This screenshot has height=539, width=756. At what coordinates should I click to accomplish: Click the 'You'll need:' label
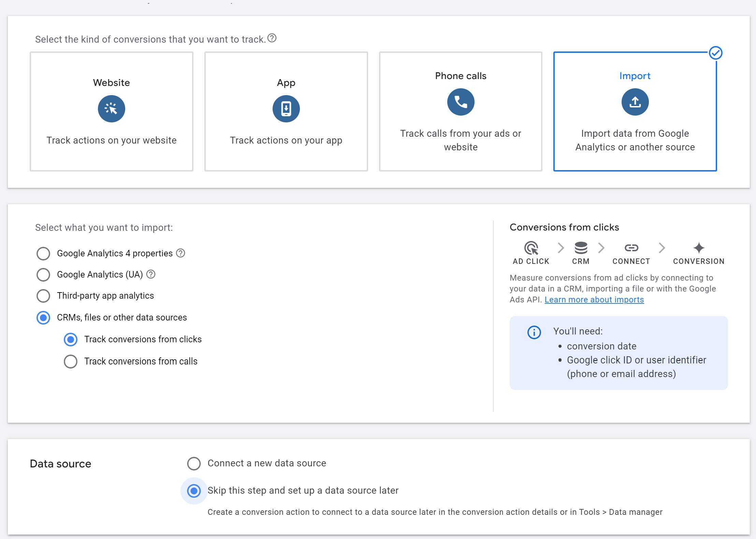pos(578,331)
